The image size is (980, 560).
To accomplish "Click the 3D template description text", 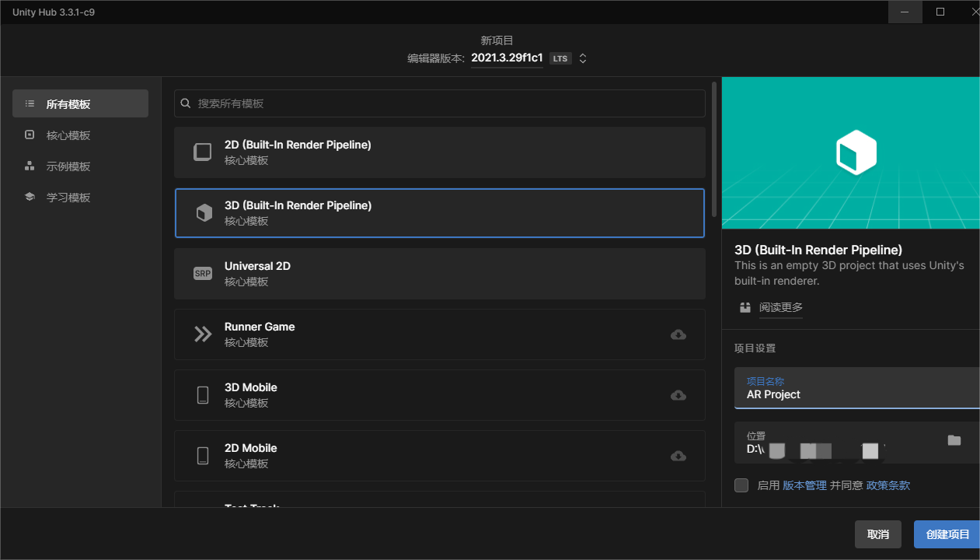I will click(x=849, y=273).
